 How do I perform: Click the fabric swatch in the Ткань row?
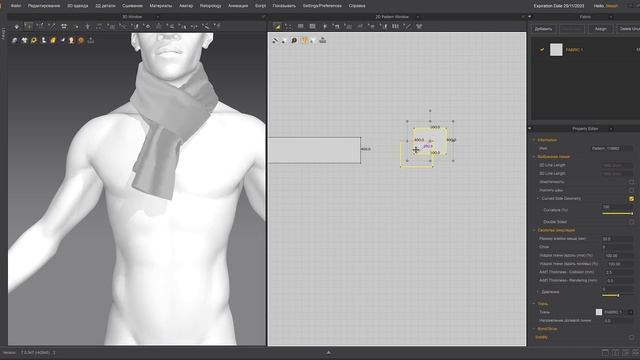coord(599,312)
